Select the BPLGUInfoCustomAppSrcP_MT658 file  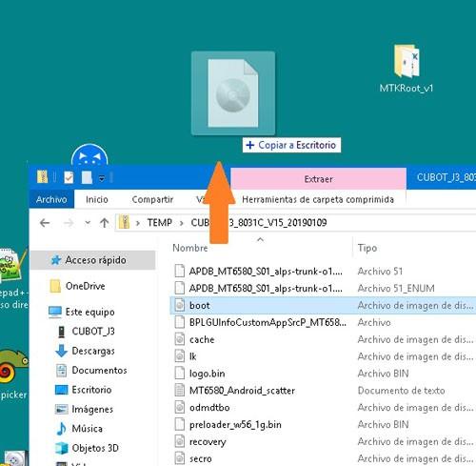(x=268, y=322)
